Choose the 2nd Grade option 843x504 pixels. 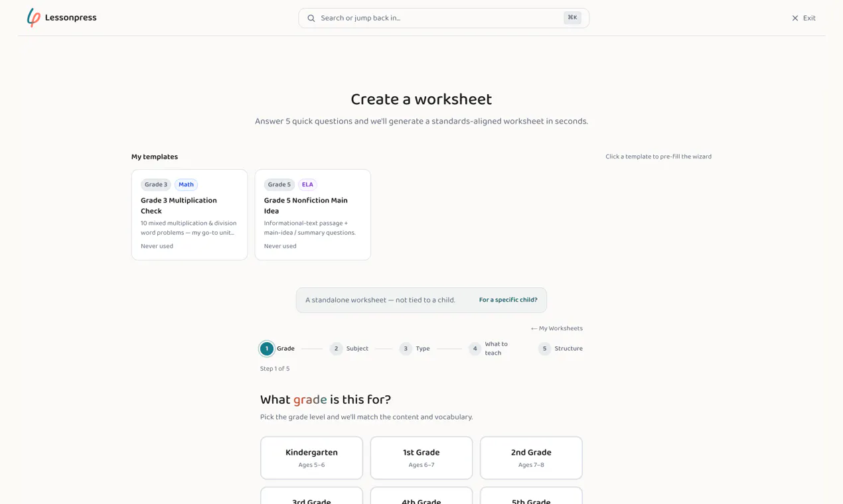coord(531,458)
